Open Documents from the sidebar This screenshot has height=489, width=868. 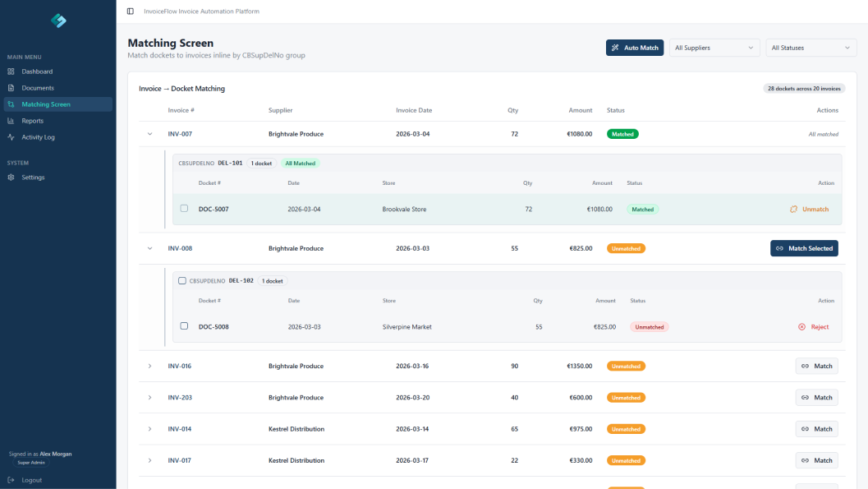pyautogui.click(x=58, y=88)
